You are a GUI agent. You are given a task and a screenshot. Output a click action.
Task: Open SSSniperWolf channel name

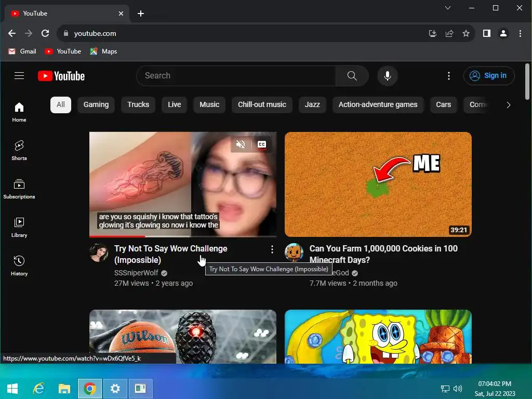137,273
